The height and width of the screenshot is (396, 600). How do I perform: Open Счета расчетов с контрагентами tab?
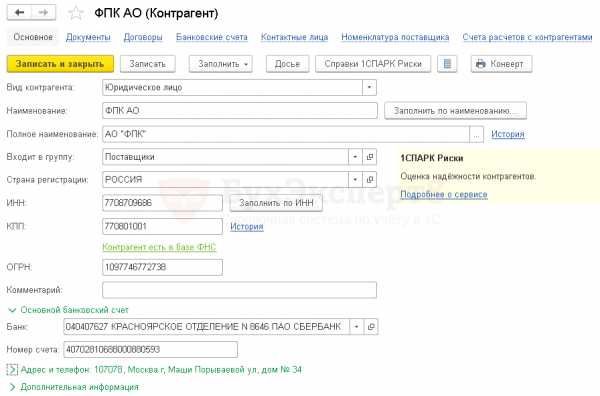point(527,37)
